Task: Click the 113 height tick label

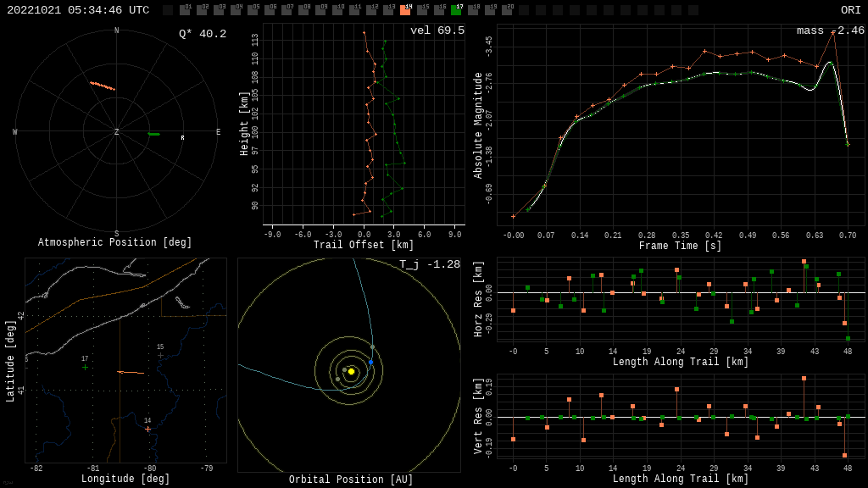Action: pyautogui.click(x=254, y=41)
